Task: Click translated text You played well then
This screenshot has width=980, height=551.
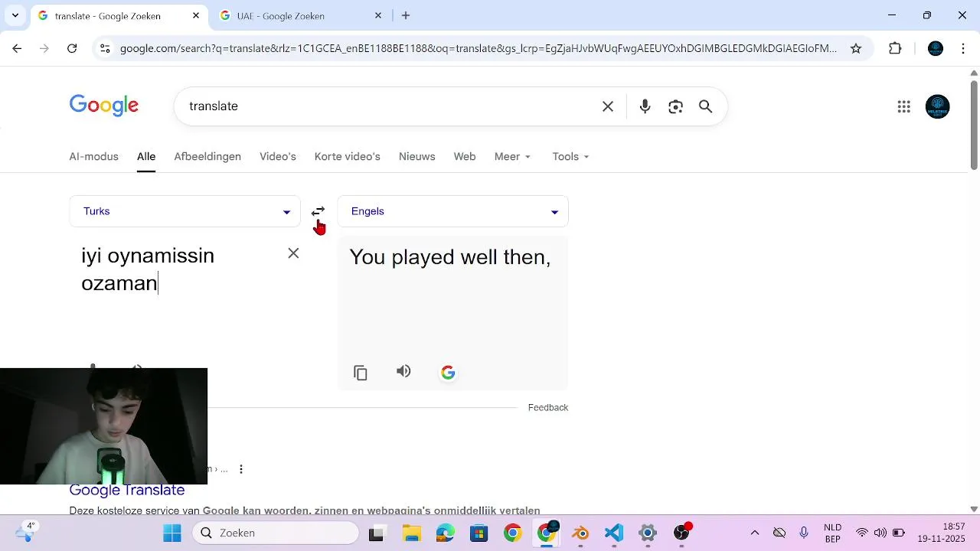Action: tap(450, 257)
